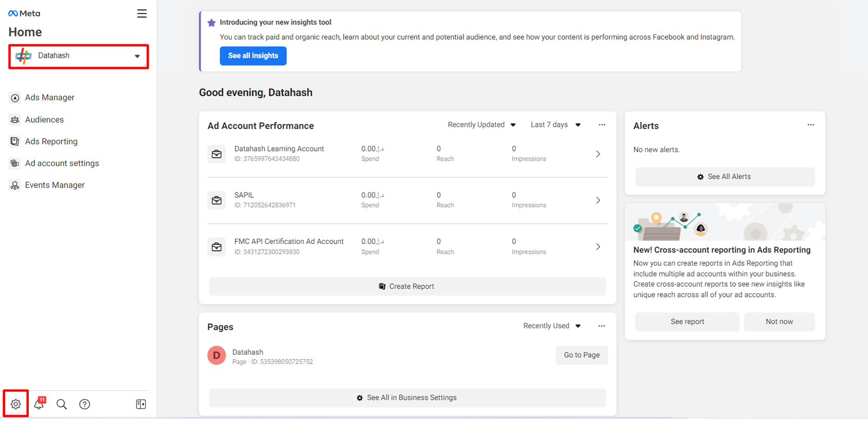Open Ads Reporting in the sidebar
Screen dimensions: 868x421
click(51, 141)
